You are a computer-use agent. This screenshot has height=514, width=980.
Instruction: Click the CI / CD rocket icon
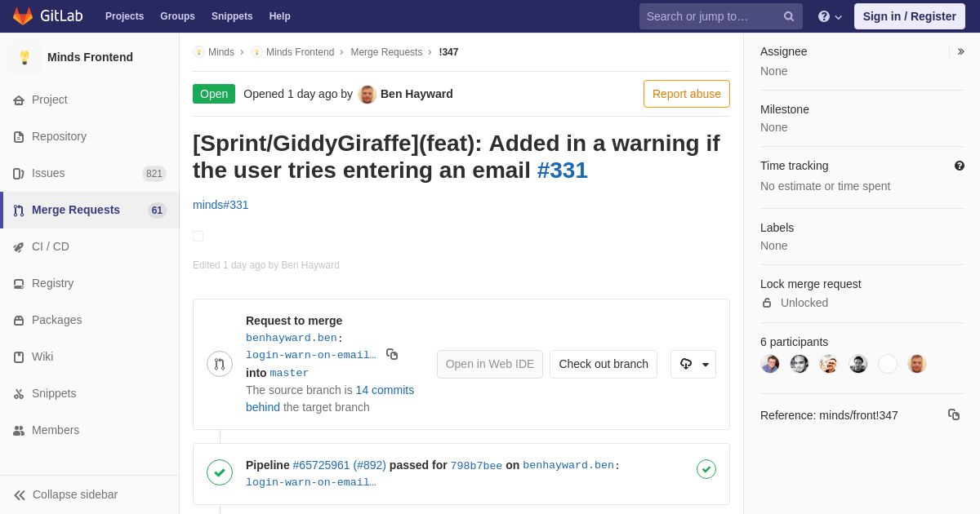click(19, 247)
